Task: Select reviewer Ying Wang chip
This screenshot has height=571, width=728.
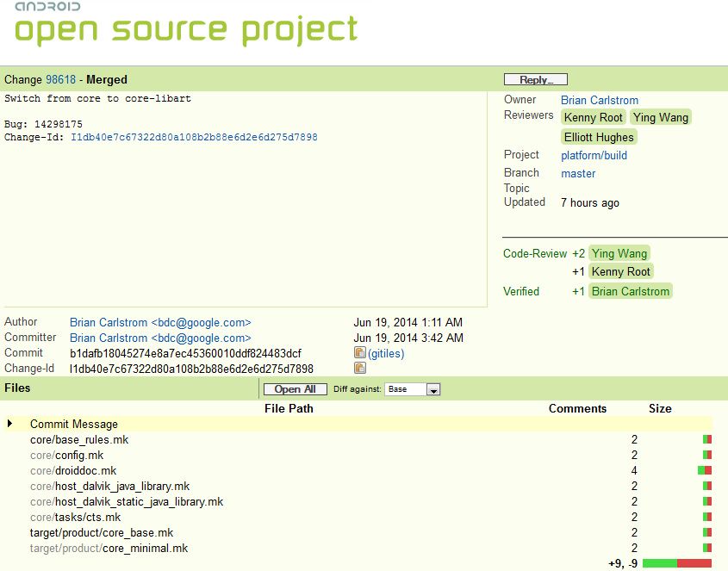Action: (x=661, y=117)
